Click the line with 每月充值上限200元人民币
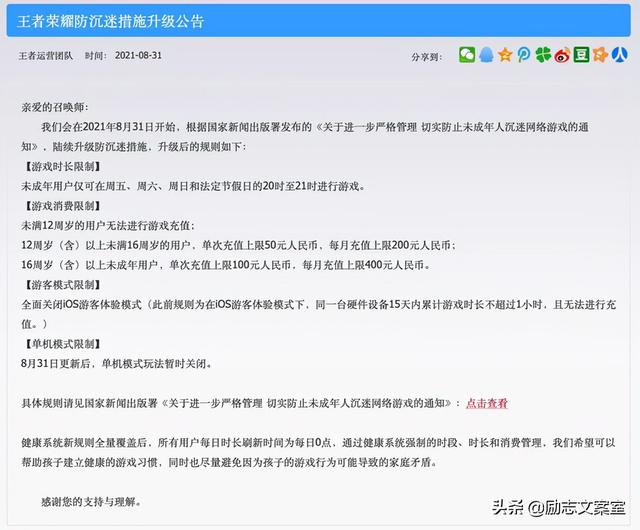Image resolution: width=640 pixels, height=530 pixels. tap(239, 245)
